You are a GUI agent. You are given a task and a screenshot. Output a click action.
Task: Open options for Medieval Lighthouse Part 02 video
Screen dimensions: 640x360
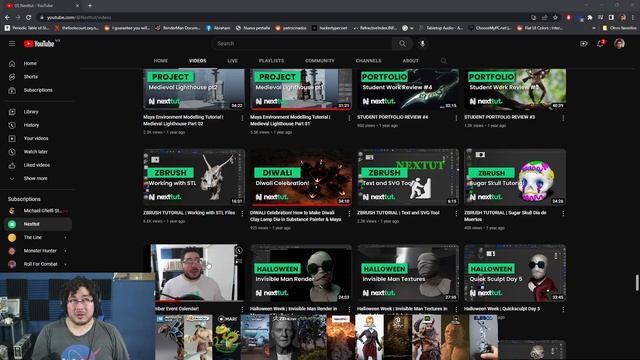(x=242, y=118)
